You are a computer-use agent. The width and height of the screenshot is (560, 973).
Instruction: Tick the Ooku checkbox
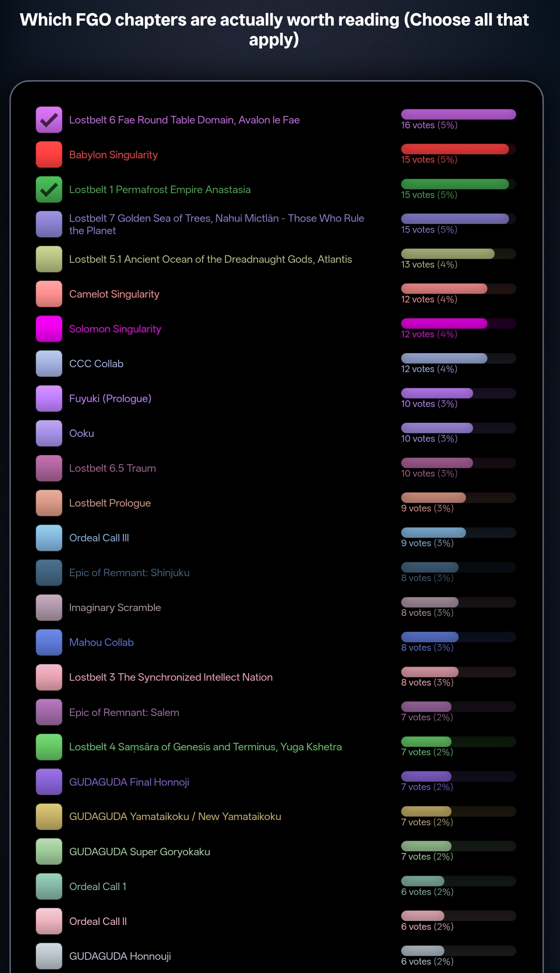tap(49, 433)
